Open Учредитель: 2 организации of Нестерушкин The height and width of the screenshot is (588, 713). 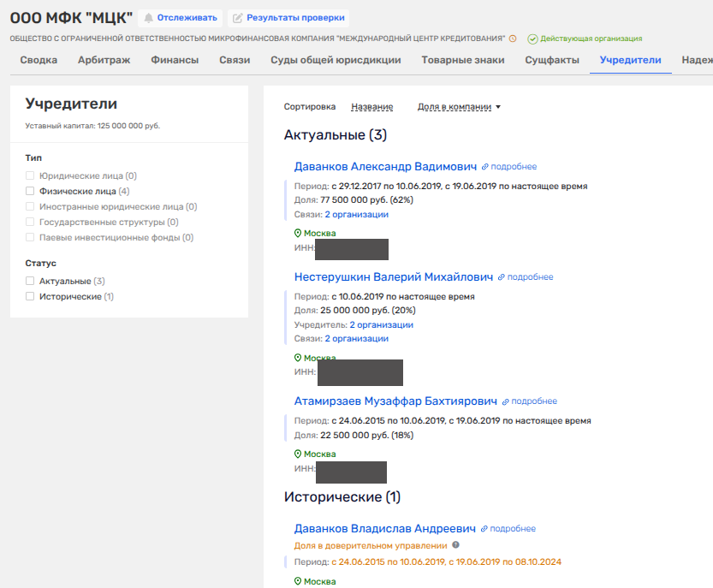(382, 325)
